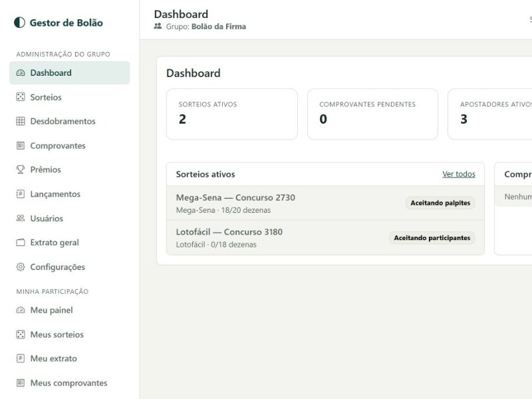This screenshot has height=399, width=532.
Task: Go to Desdobramentos in the sidebar
Action: pyautogui.click(x=70, y=121)
